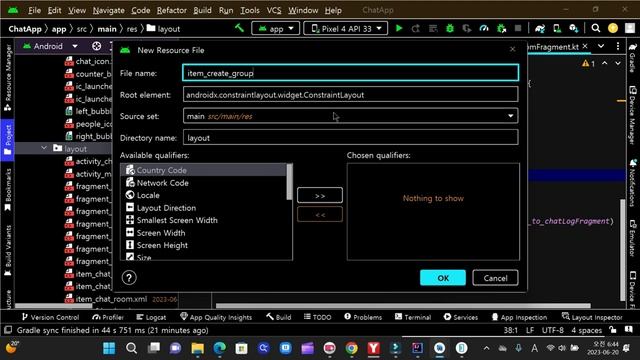Click the Make Project hammer icon
Viewport: 640px width, 360px height.
pos(239,28)
